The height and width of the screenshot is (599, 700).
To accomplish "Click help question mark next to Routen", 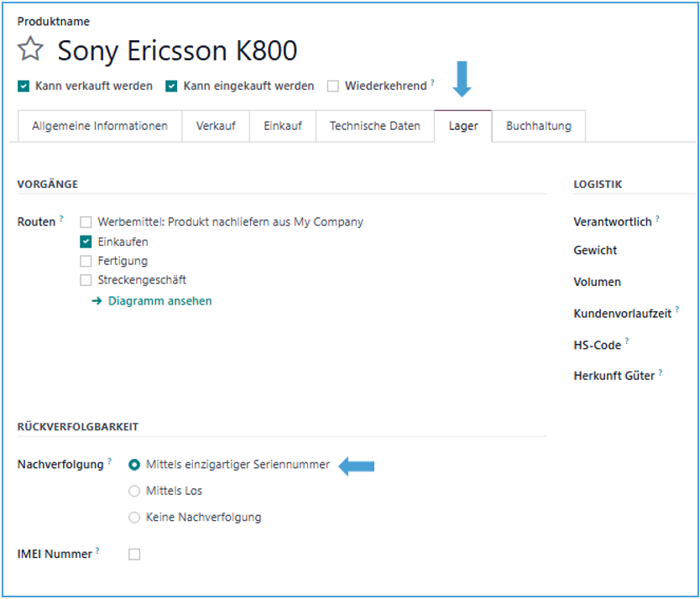I will [61, 220].
